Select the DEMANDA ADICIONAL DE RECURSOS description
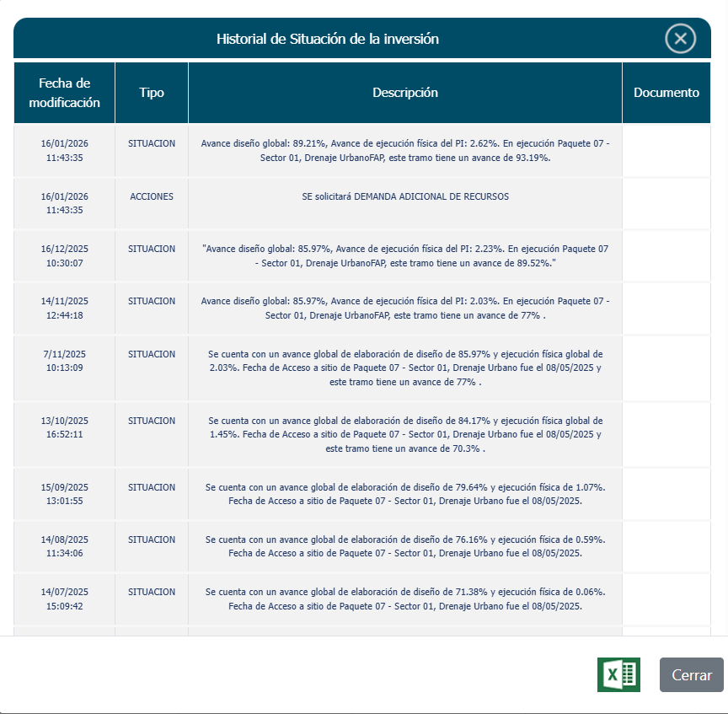The image size is (728, 714). (405, 196)
